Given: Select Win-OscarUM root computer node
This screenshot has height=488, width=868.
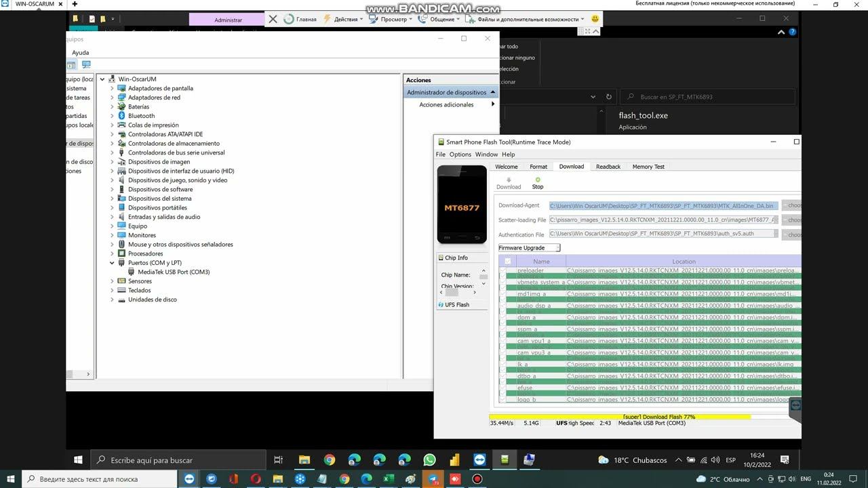Looking at the screenshot, I should coord(137,79).
